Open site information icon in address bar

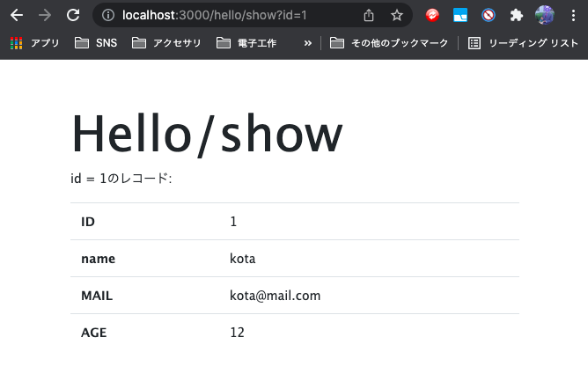point(108,15)
